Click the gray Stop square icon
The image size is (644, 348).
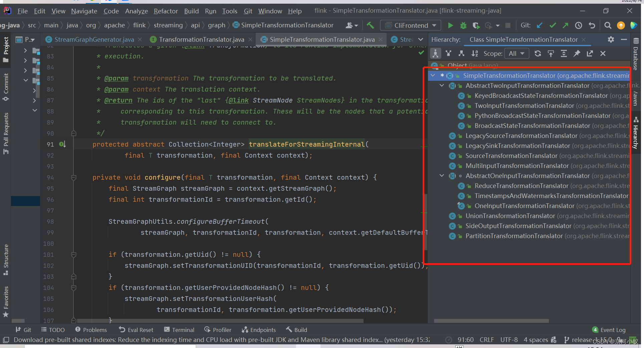tap(508, 25)
